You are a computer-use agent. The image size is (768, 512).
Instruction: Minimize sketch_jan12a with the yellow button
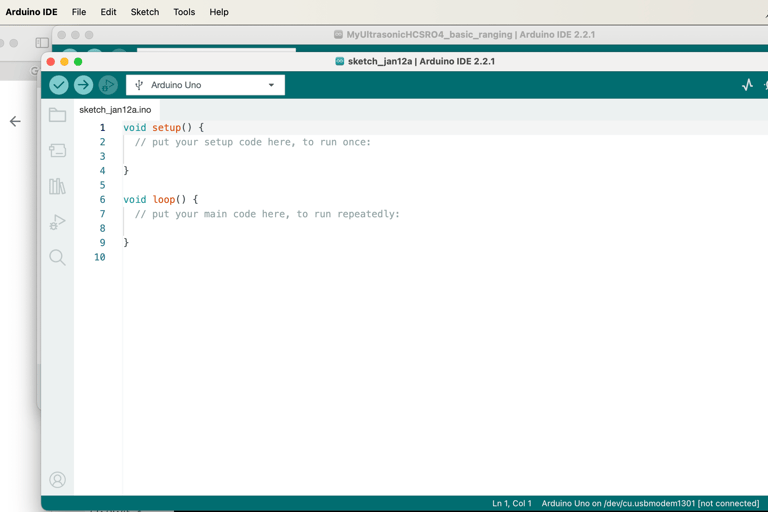coord(64,62)
